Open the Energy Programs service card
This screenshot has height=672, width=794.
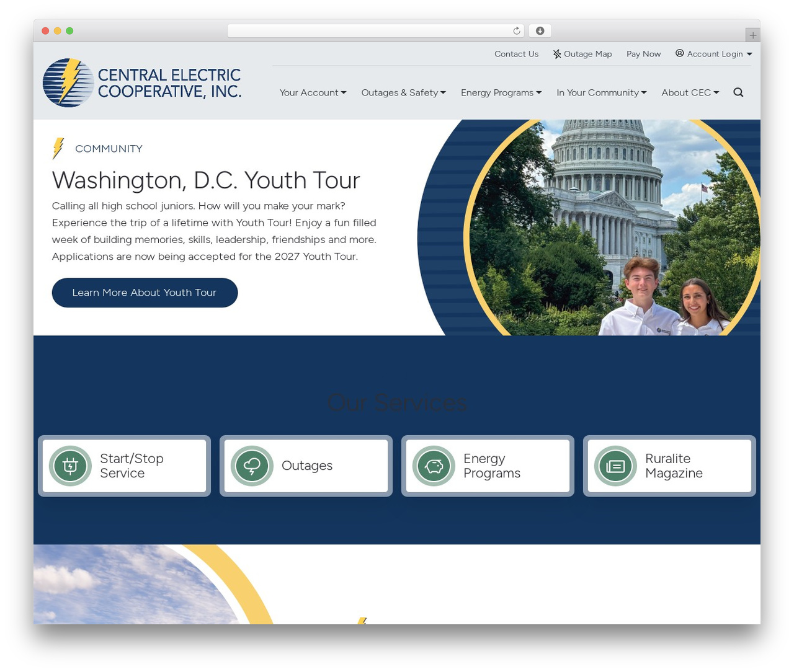coord(488,466)
